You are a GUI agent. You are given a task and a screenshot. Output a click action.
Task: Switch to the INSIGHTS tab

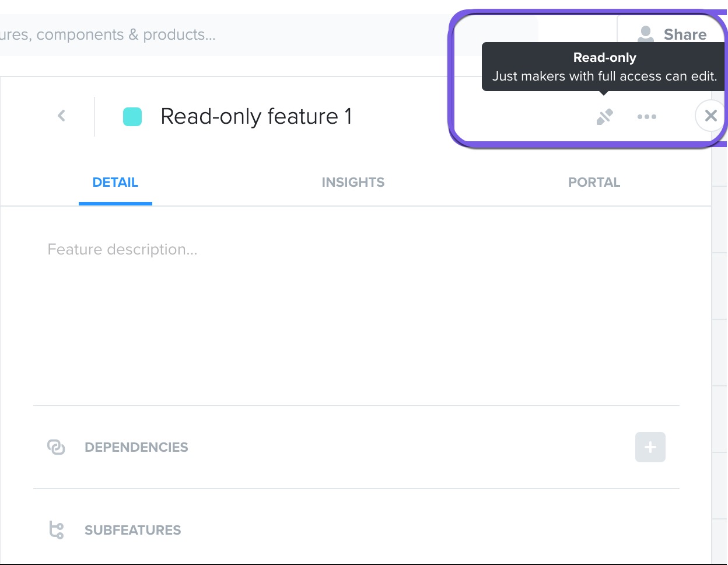pos(353,182)
